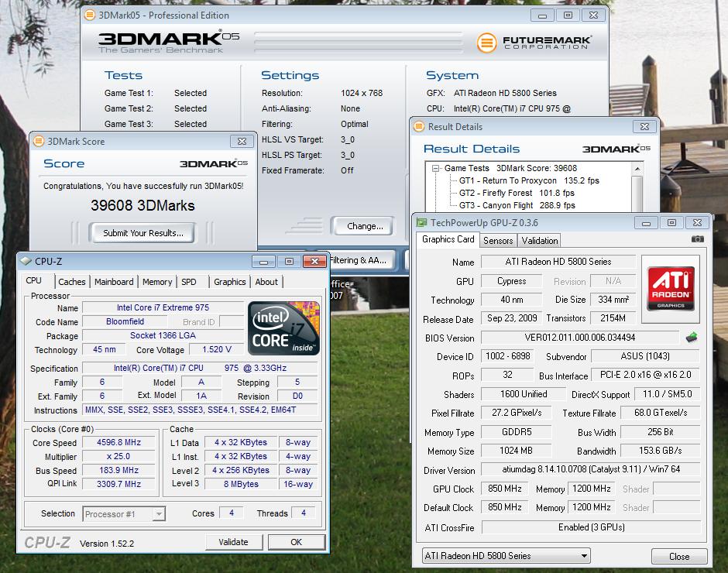Viewport: 728px width, 573px height.
Task: Click the 39608 3DMarks score text
Action: pyautogui.click(x=143, y=205)
